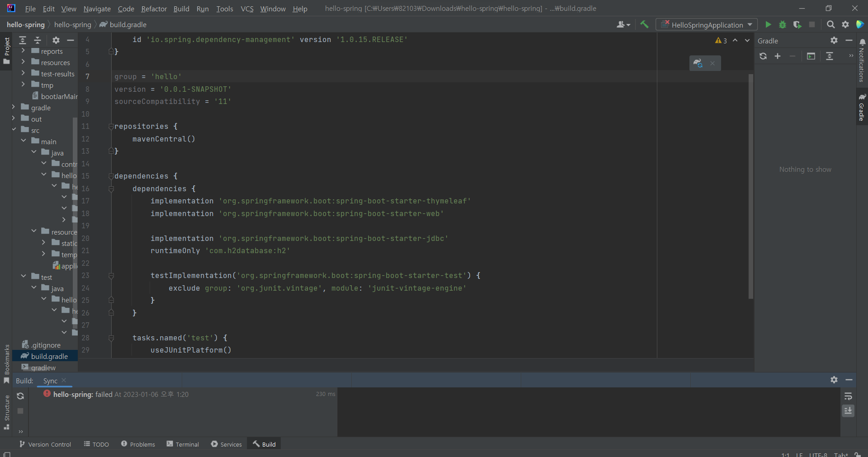Toggle soft-wrap in Build output
The height and width of the screenshot is (457, 868).
848,396
